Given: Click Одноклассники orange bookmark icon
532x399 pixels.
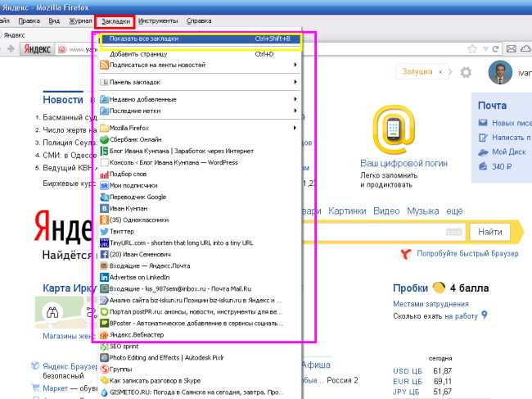Looking at the screenshot, I should (x=104, y=220).
